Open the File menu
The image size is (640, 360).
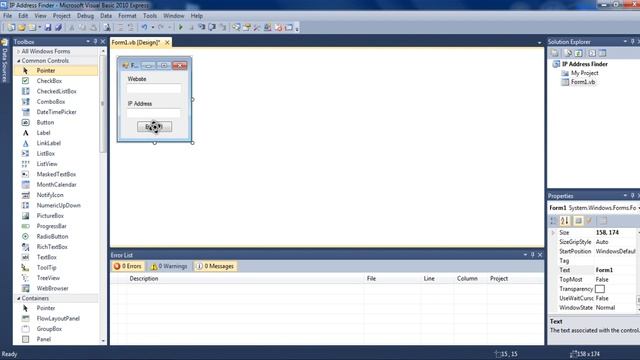coord(7,16)
